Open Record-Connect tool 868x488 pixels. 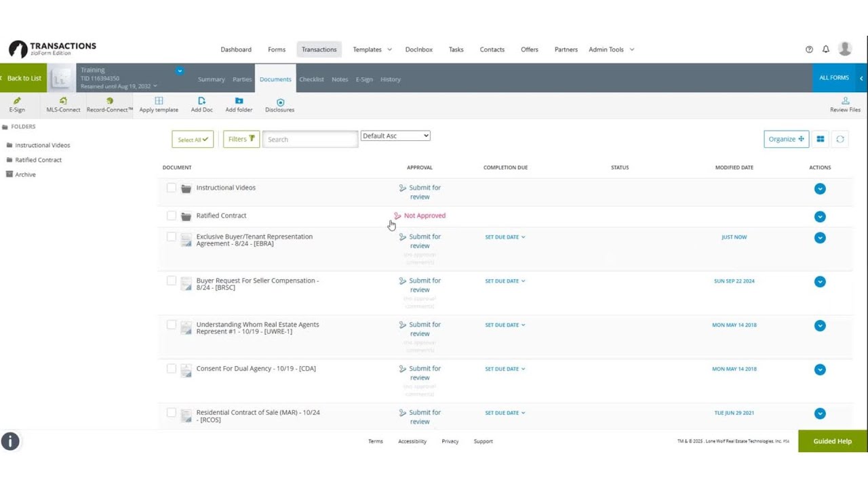point(110,104)
